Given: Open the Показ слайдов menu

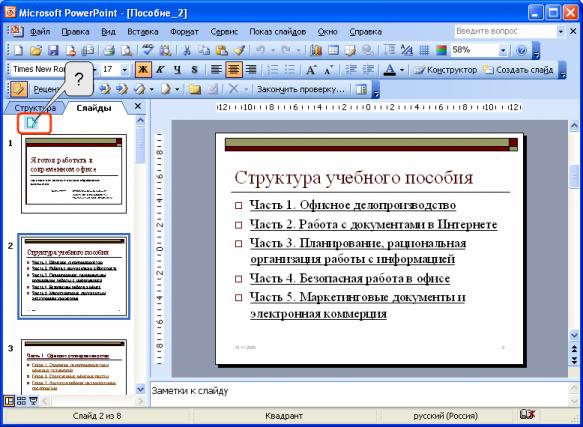Looking at the screenshot, I should pos(277,32).
